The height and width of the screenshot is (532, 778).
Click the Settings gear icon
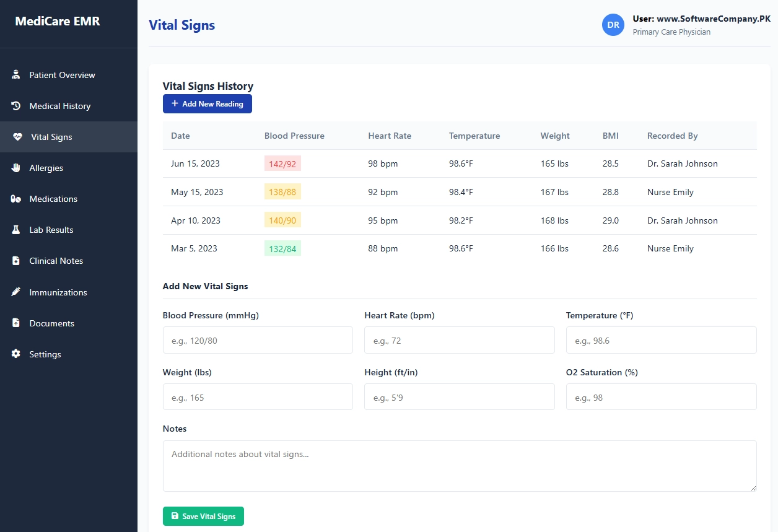pyautogui.click(x=16, y=354)
